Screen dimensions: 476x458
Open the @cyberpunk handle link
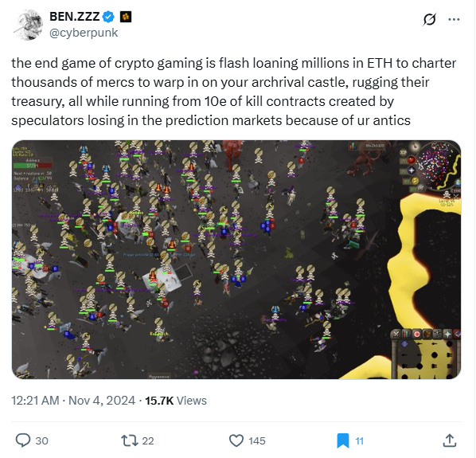(84, 33)
